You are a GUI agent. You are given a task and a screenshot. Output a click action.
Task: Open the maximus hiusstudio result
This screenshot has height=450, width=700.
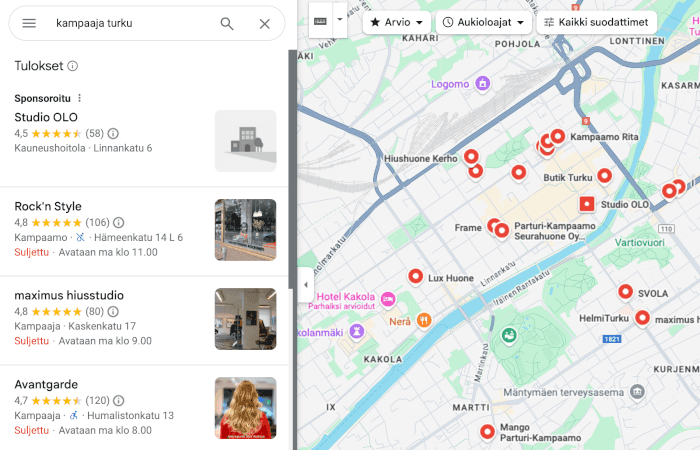[144, 320]
